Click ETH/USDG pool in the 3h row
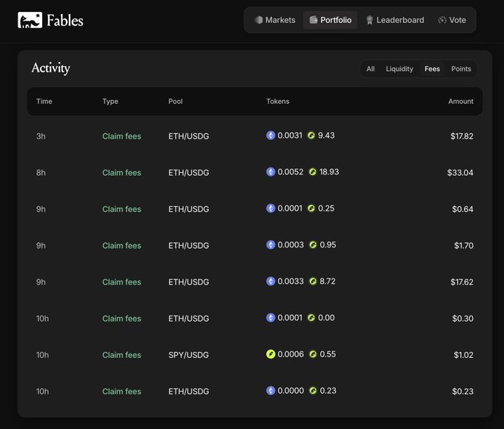Viewport: 504px width, 429px height. (188, 136)
